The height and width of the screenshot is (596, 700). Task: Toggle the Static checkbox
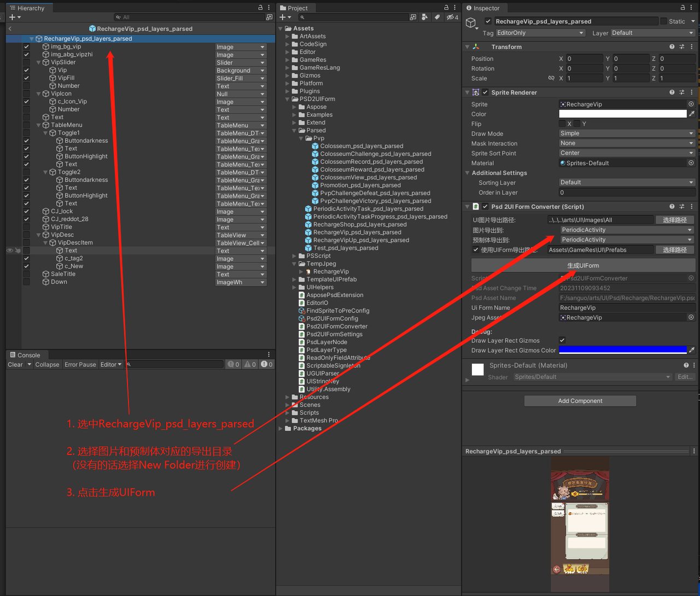point(663,21)
